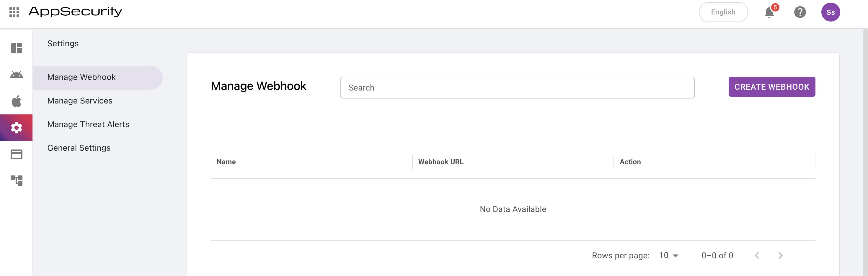Open the notifications bell icon
Screen dimensions: 868x276
(769, 12)
